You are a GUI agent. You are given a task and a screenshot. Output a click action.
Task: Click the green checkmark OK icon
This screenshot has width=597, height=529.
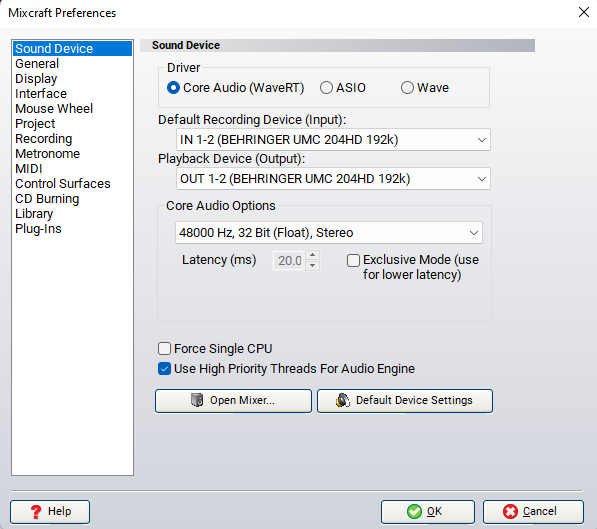pyautogui.click(x=414, y=511)
